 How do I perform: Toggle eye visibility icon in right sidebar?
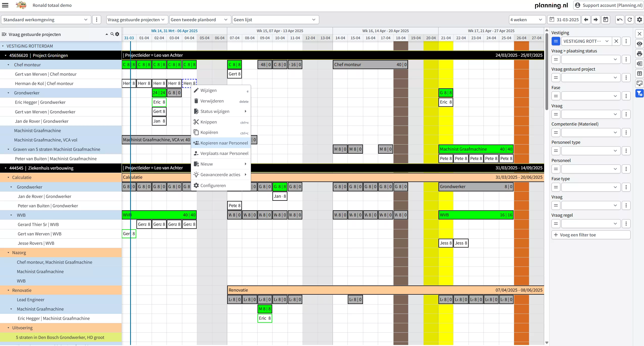639,44
